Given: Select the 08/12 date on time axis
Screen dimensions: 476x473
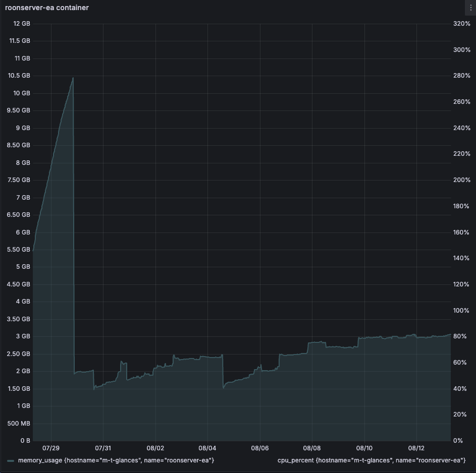Looking at the screenshot, I should pos(416,448).
